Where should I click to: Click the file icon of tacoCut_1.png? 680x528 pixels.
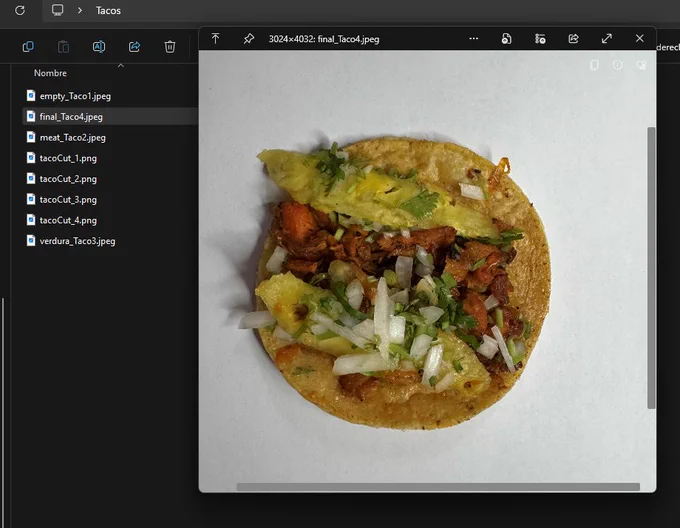[x=31, y=158]
